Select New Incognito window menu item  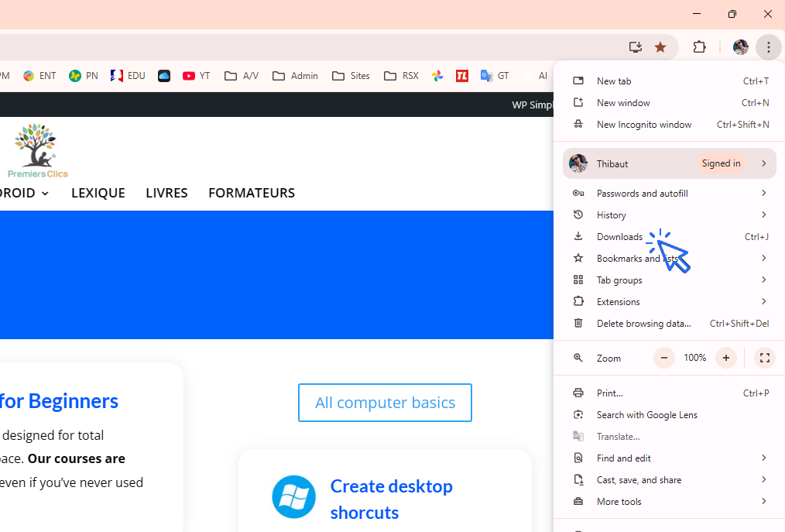tap(644, 125)
